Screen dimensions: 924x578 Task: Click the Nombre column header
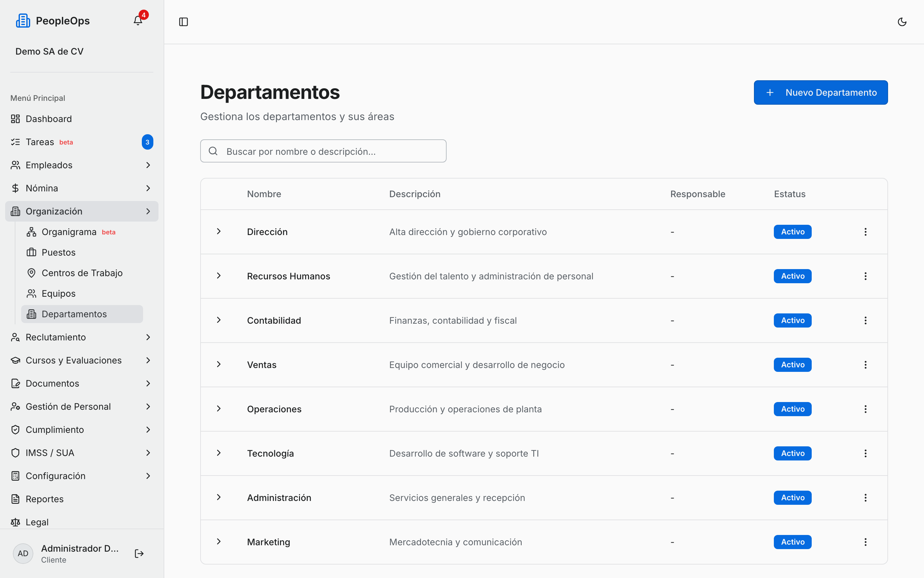[264, 194]
